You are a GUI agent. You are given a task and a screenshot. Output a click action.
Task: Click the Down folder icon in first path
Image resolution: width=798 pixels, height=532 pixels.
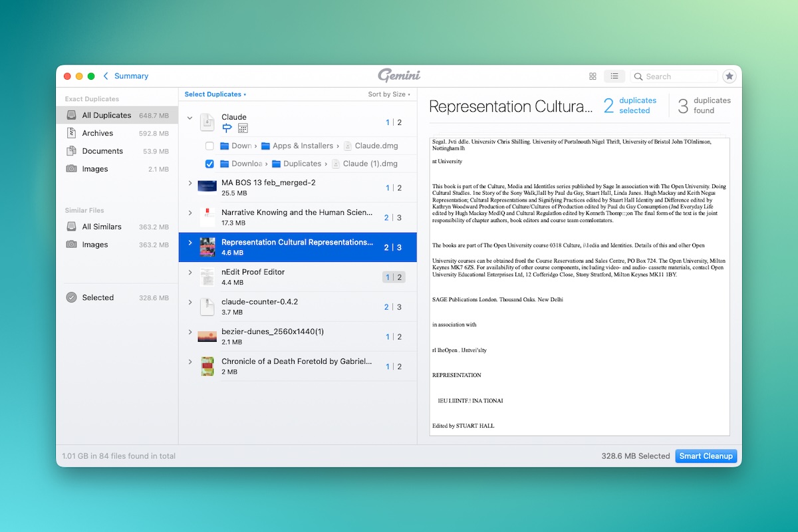(x=225, y=146)
